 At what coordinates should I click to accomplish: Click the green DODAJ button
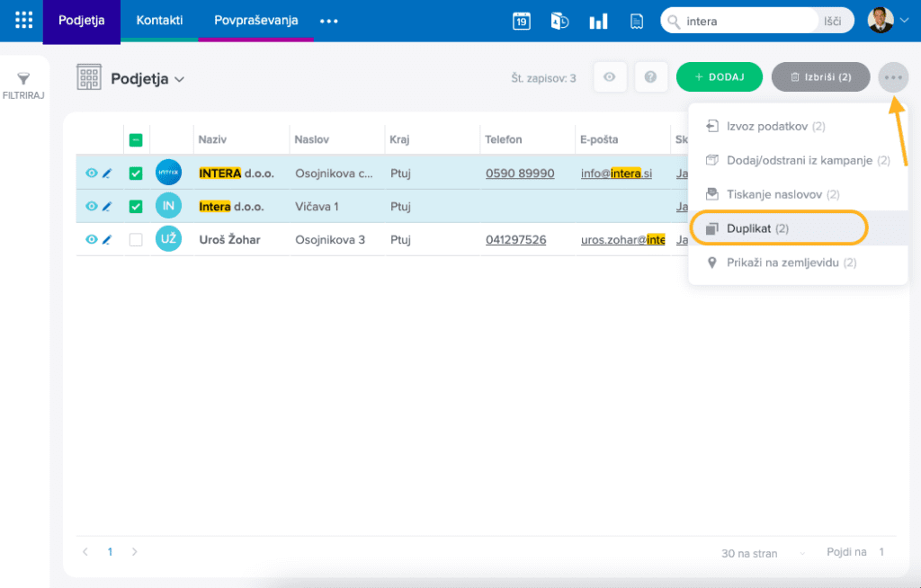[x=719, y=77]
